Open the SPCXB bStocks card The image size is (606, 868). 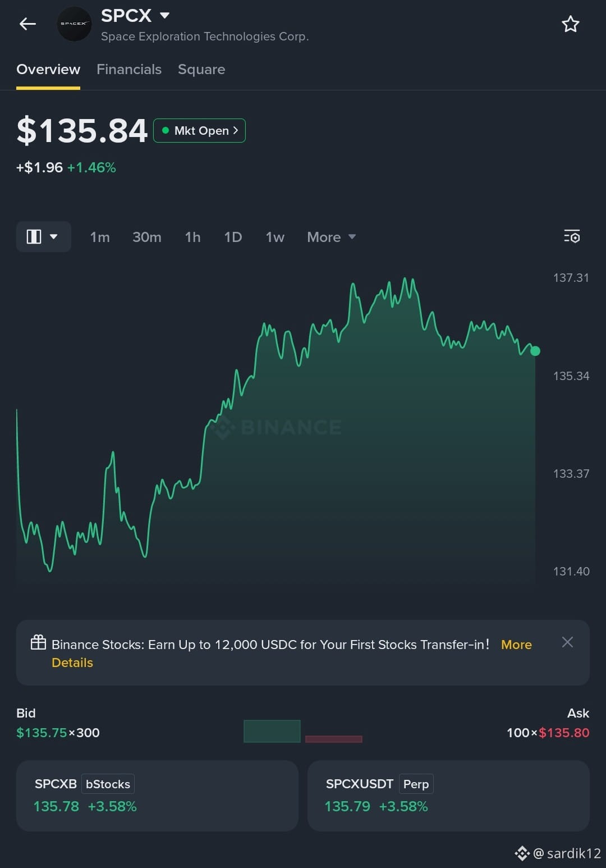[x=157, y=796]
